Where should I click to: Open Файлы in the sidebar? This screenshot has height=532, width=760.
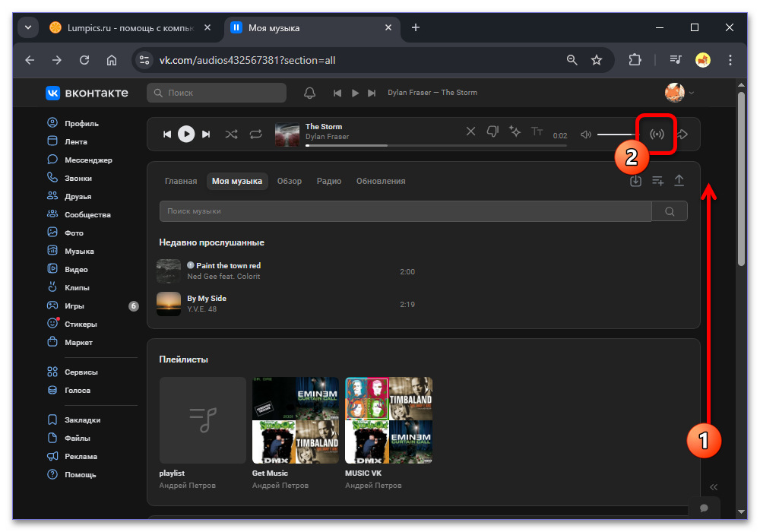pyautogui.click(x=68, y=438)
